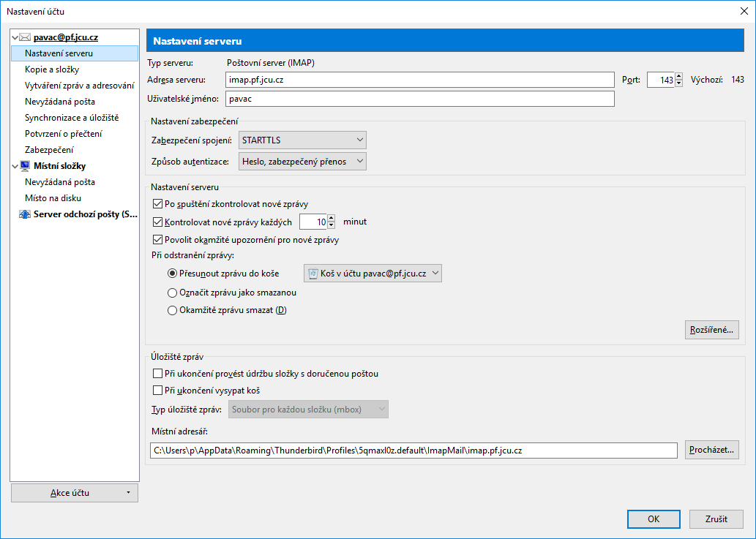Decrease the check interval minutes
The width and height of the screenshot is (756, 539).
click(332, 225)
